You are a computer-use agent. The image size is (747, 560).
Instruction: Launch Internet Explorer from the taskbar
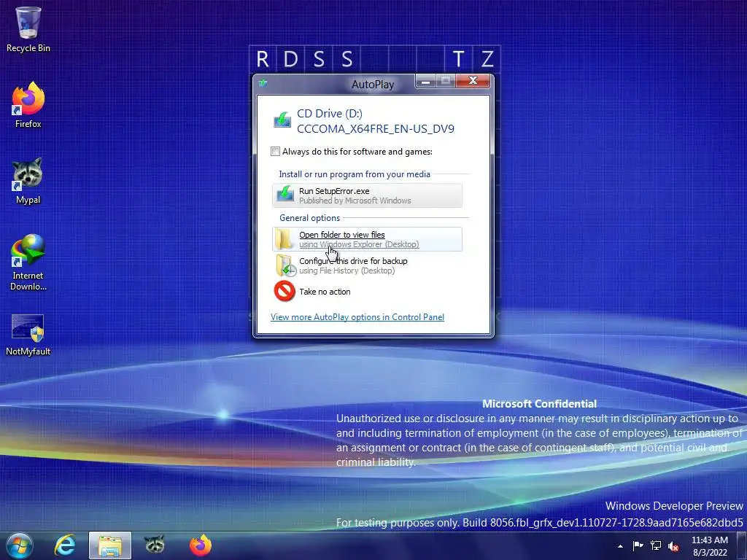[65, 545]
